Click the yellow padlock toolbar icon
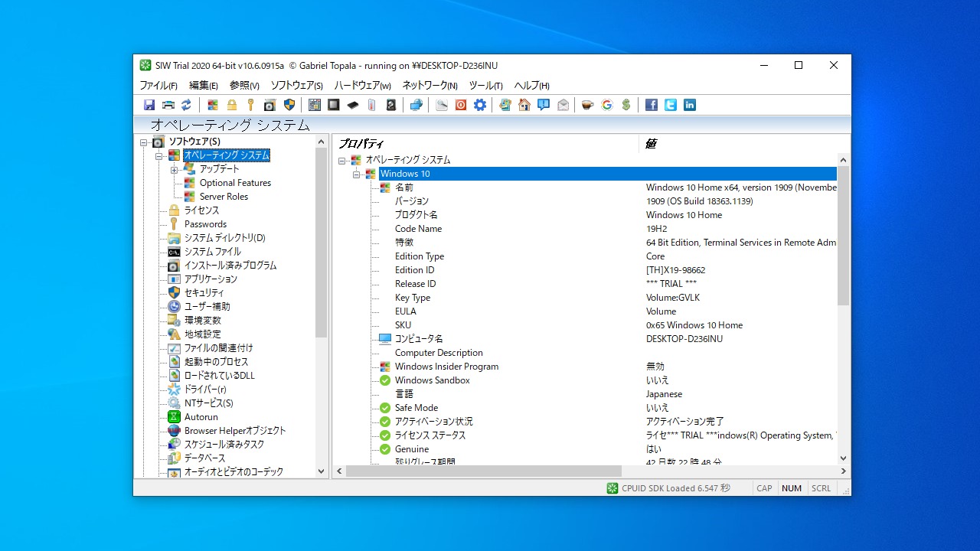The width and height of the screenshot is (980, 551). coord(232,105)
